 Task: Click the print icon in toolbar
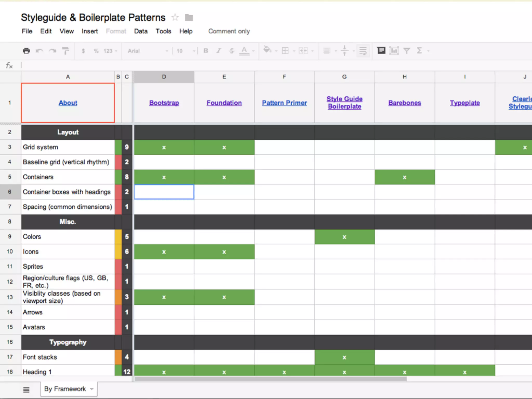(26, 51)
